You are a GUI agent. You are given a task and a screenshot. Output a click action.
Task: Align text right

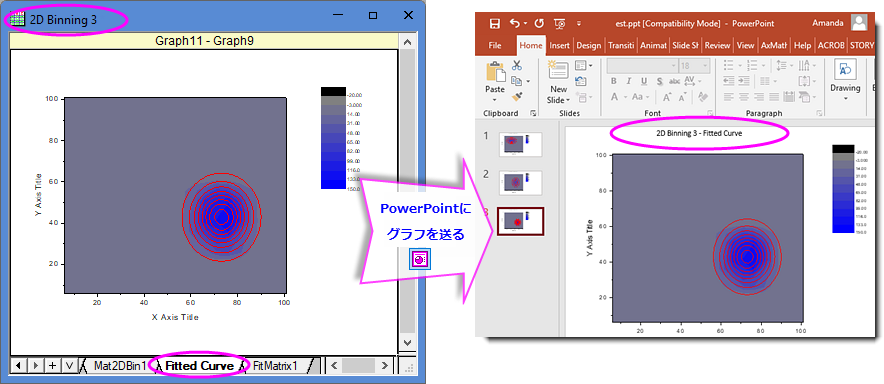pos(759,97)
